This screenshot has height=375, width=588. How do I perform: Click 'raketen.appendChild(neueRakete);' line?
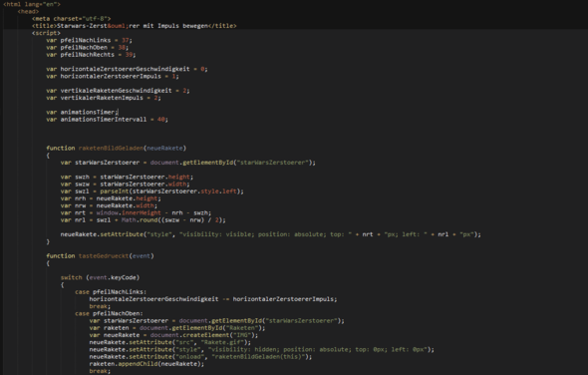147,364
